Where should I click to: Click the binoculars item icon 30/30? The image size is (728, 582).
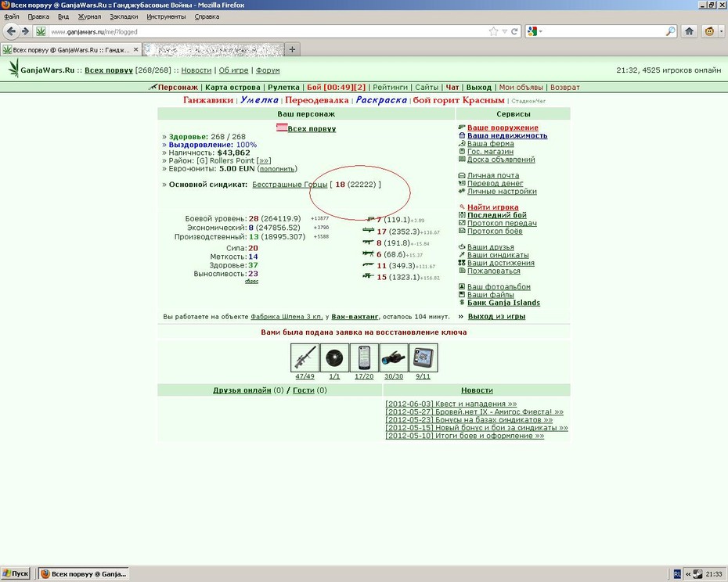click(x=394, y=357)
